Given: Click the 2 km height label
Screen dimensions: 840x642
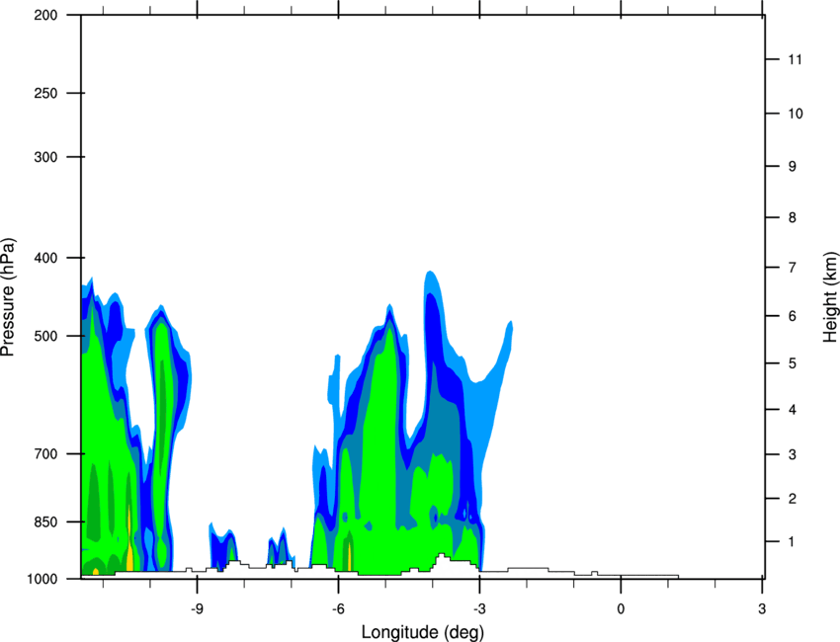Looking at the screenshot, I should (793, 499).
